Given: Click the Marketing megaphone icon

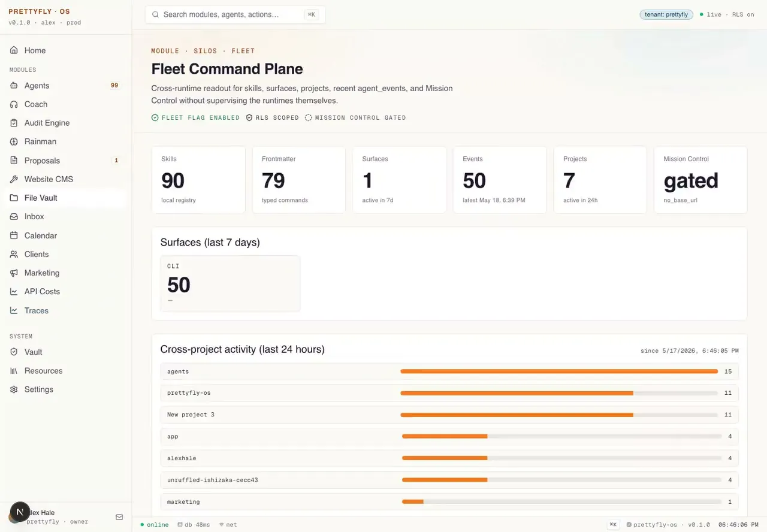Looking at the screenshot, I should [14, 273].
